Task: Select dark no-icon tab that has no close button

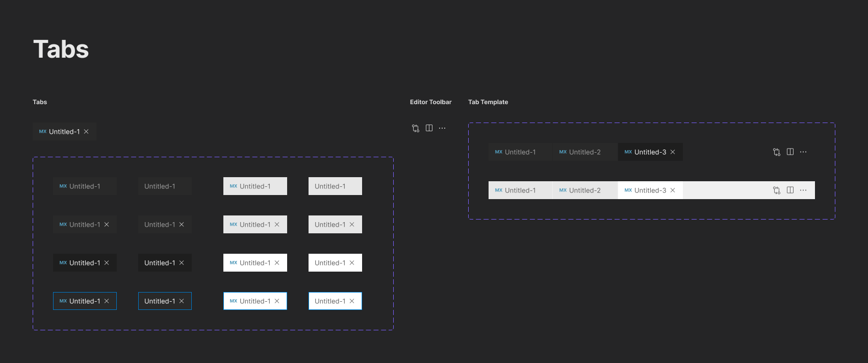Action: coord(165,186)
